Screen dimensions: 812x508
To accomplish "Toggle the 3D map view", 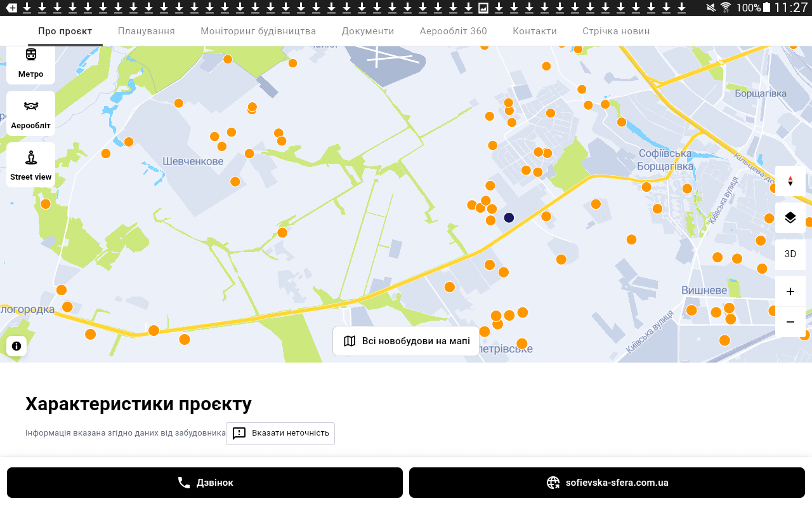I will (x=790, y=254).
